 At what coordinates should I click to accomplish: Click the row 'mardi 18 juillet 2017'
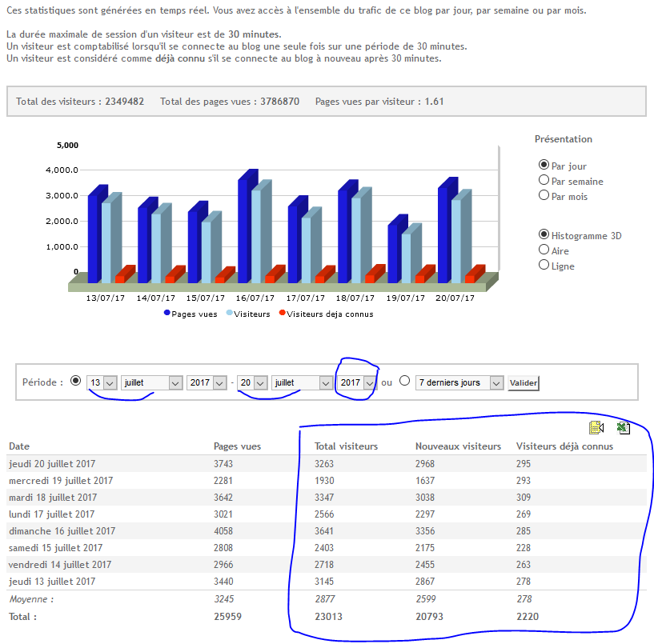point(327,498)
